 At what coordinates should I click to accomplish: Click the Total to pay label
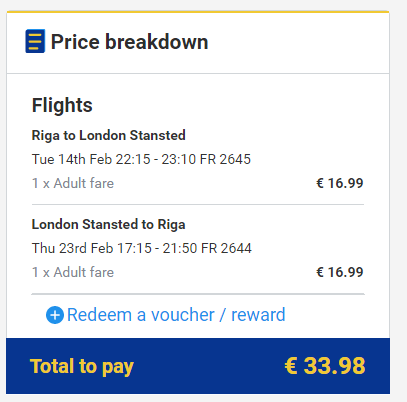point(82,367)
